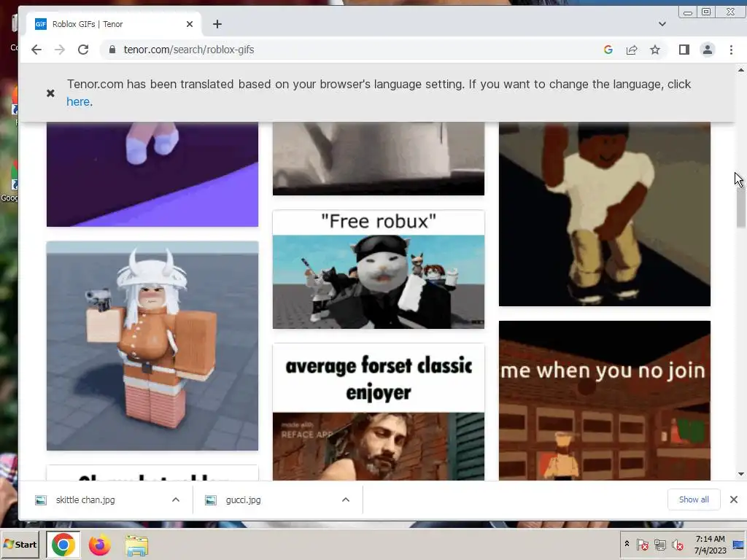Click the browser forward arrow

coord(60,50)
